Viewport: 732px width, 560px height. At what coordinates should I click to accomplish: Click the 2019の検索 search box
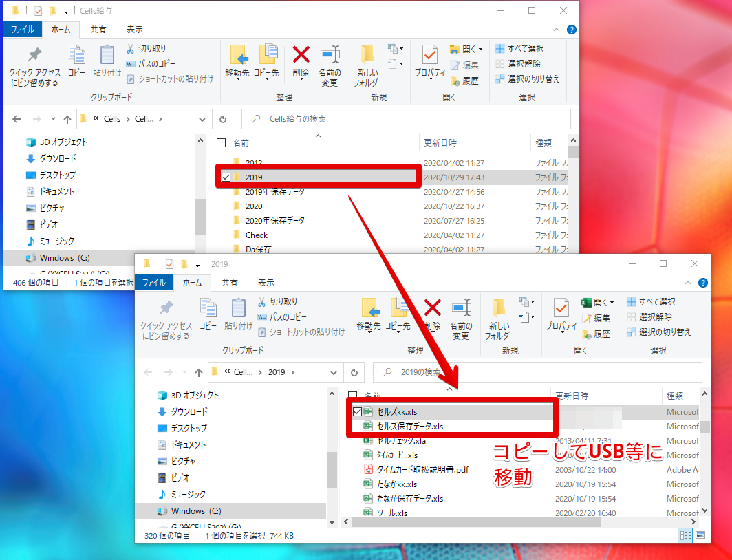click(537, 372)
